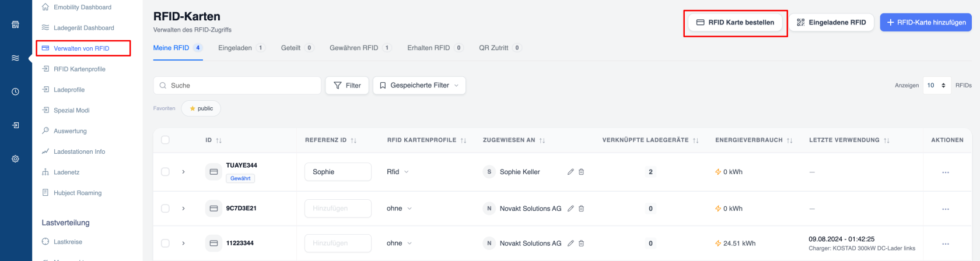Viewport: 980px width, 261px height.
Task: Open actions menu for row 9C7D3E21
Action: 946,209
